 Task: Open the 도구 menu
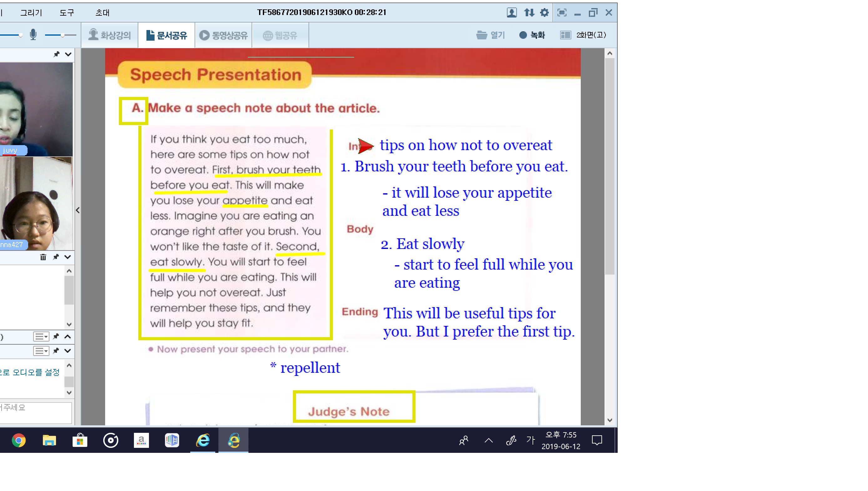[66, 13]
